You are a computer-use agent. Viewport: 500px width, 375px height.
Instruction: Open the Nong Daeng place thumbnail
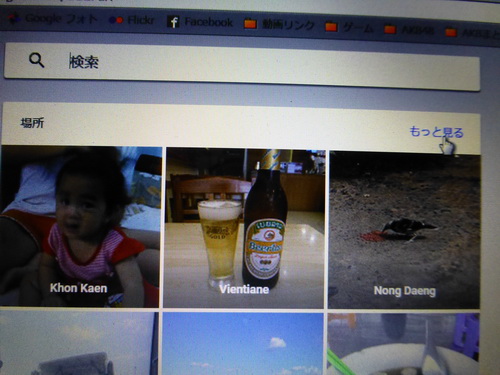click(x=404, y=230)
